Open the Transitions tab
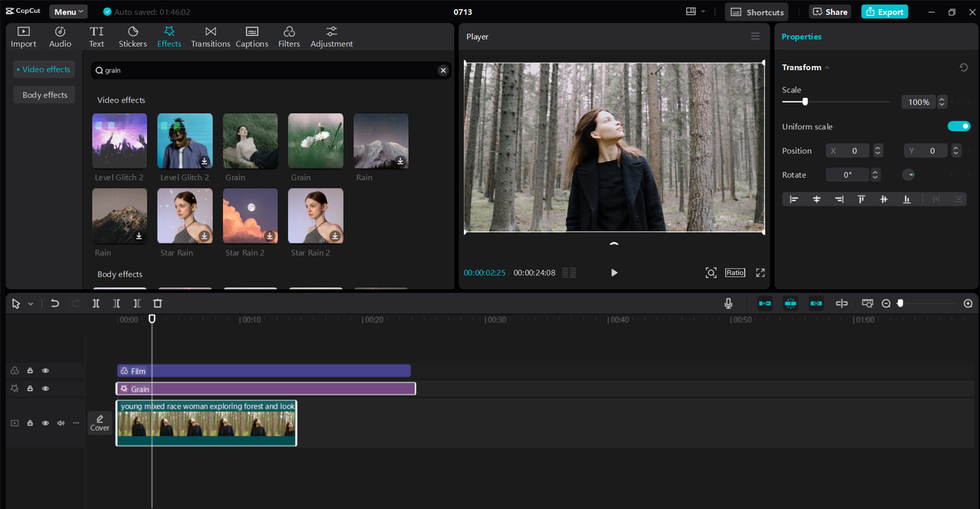Image resolution: width=980 pixels, height=509 pixels. (211, 37)
